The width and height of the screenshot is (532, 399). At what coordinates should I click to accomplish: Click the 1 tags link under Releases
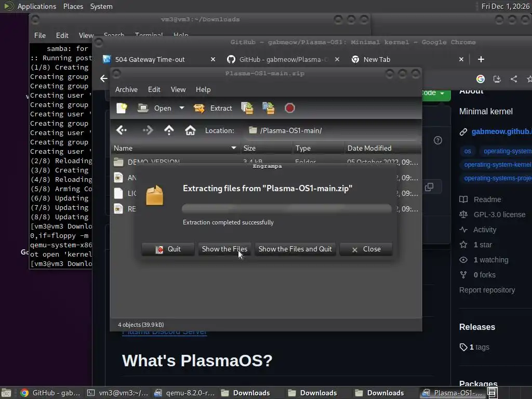474,347
